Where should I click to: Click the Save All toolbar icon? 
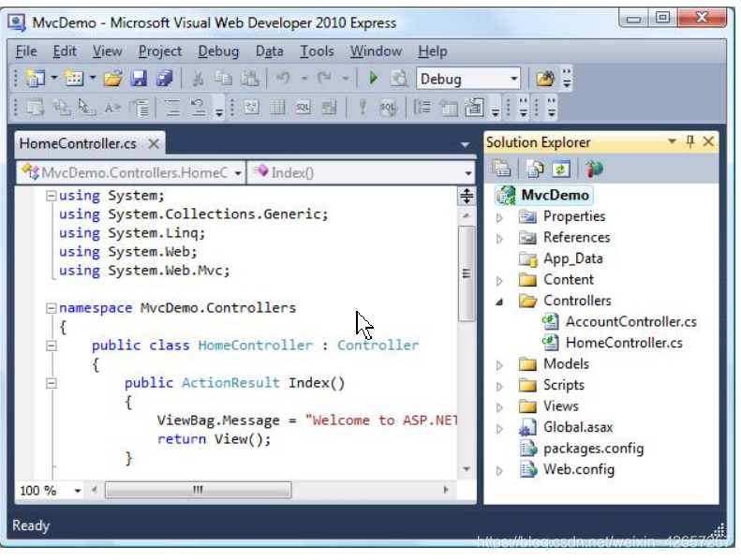point(165,79)
